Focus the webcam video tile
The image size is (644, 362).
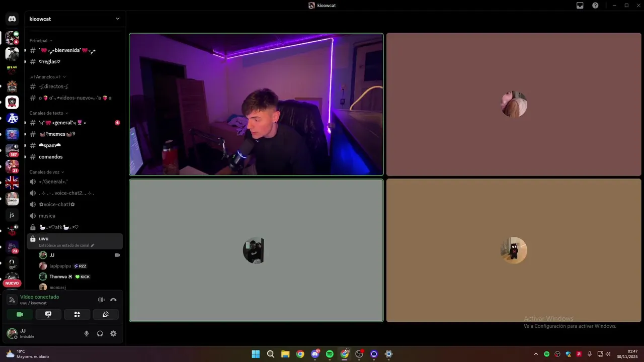coord(256,105)
